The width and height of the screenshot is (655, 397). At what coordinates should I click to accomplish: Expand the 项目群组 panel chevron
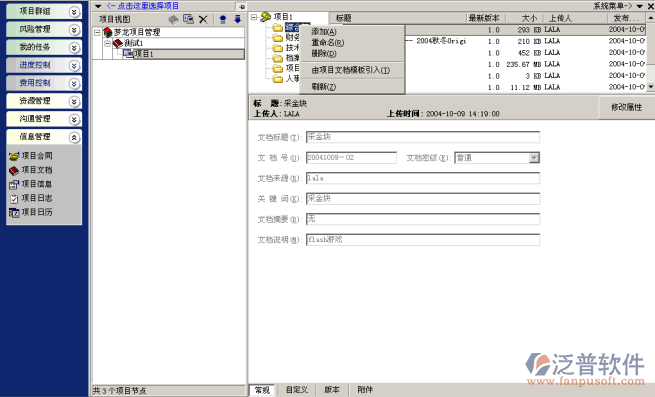[x=74, y=12]
